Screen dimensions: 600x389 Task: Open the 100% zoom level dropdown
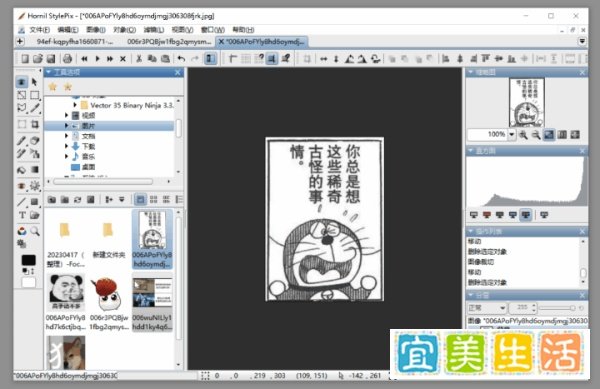tap(512, 135)
